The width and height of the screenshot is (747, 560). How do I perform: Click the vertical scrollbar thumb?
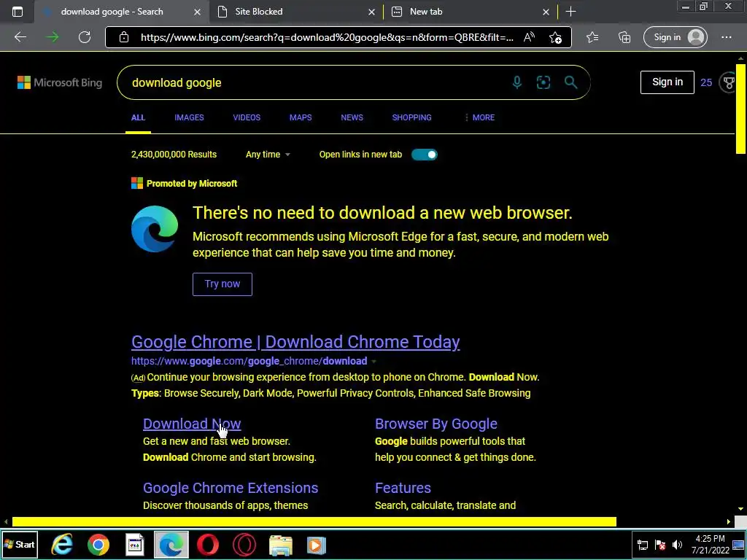[741, 109]
